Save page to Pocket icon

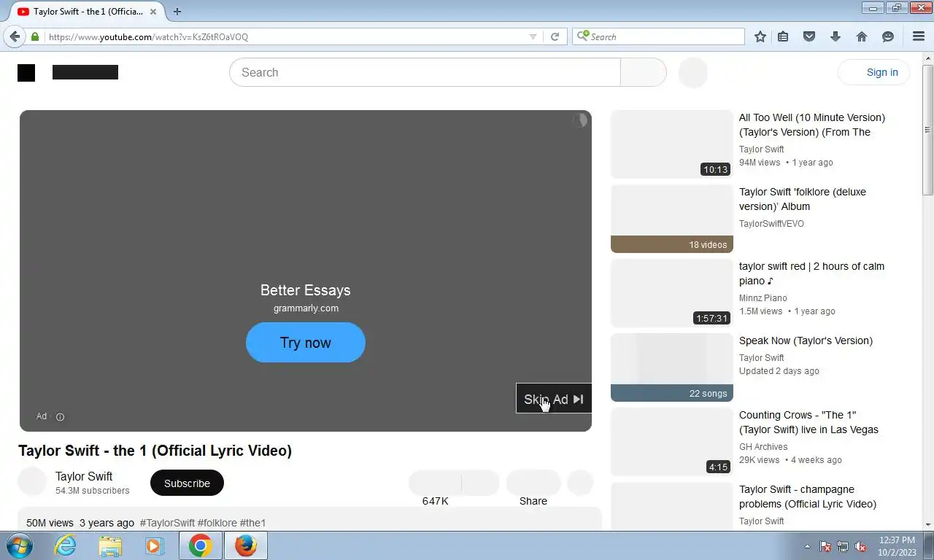click(809, 36)
